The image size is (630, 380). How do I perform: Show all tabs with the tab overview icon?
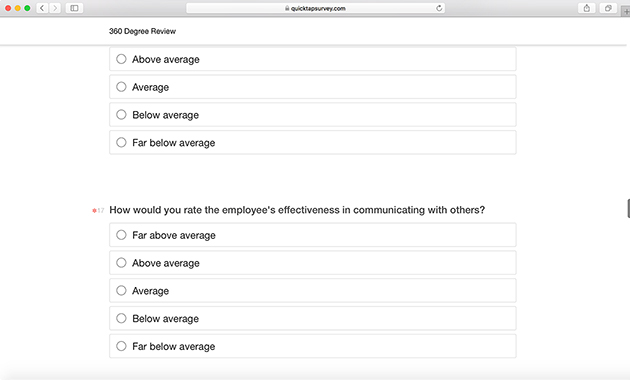pyautogui.click(x=608, y=8)
